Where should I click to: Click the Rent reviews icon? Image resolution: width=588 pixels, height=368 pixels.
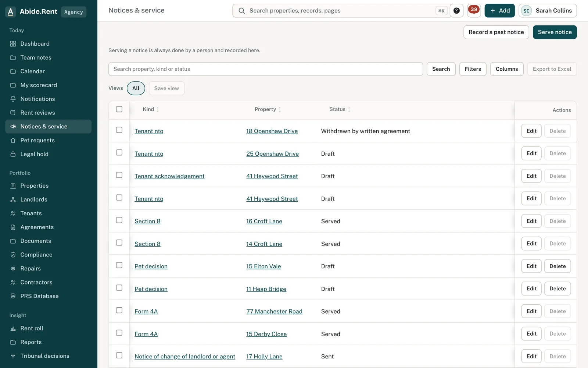[13, 113]
